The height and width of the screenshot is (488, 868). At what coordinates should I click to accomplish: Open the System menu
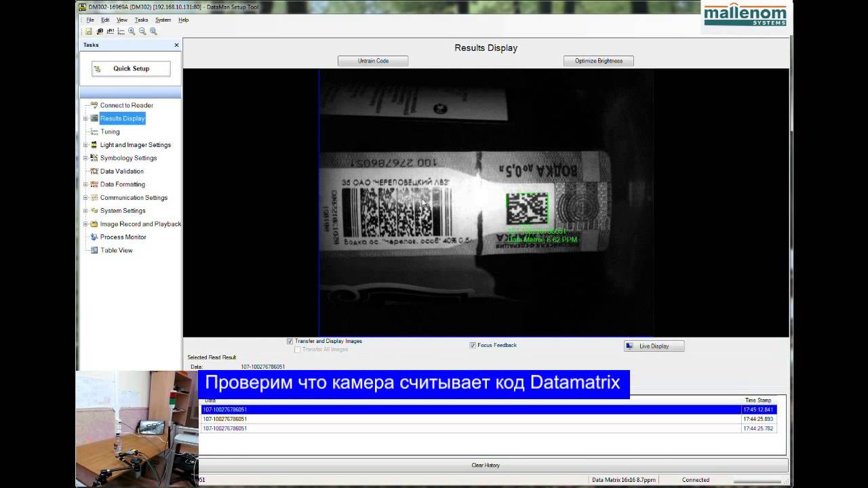pyautogui.click(x=163, y=20)
